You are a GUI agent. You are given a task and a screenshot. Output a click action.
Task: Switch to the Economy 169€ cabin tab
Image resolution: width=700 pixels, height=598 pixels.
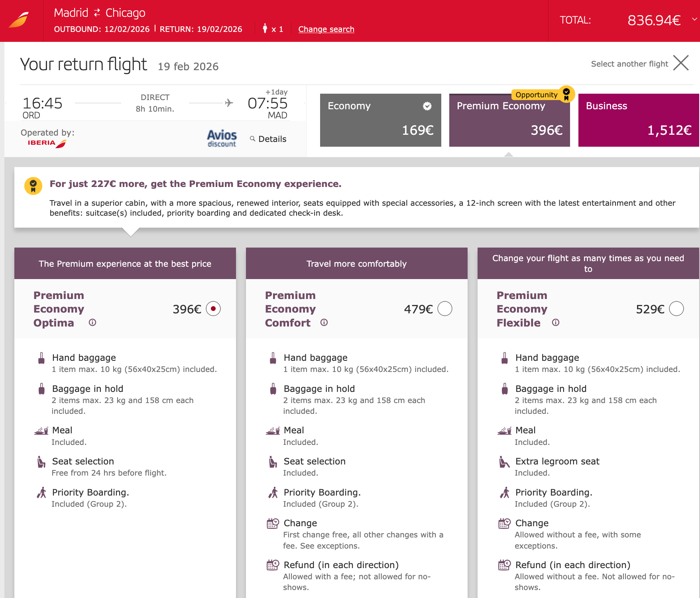click(x=380, y=120)
